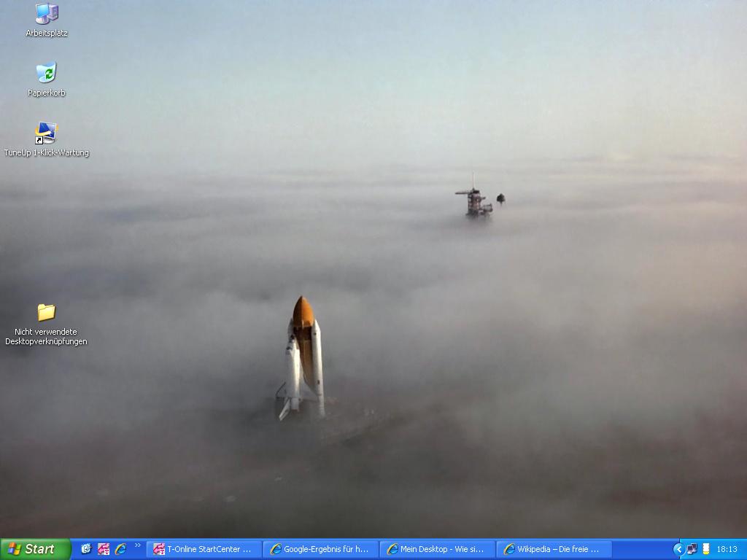The width and height of the screenshot is (747, 560).
Task: Select the Papierkorb label text
Action: (x=46, y=93)
